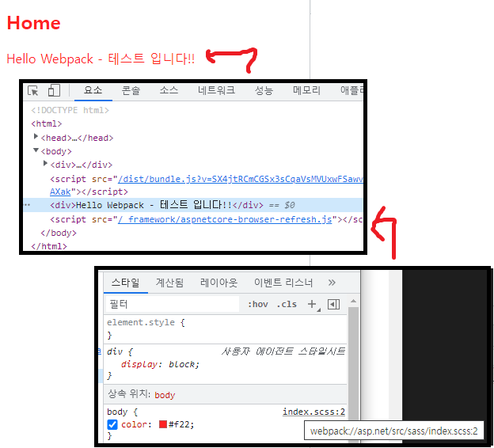Select the DOCTYPE html line

click(x=70, y=110)
